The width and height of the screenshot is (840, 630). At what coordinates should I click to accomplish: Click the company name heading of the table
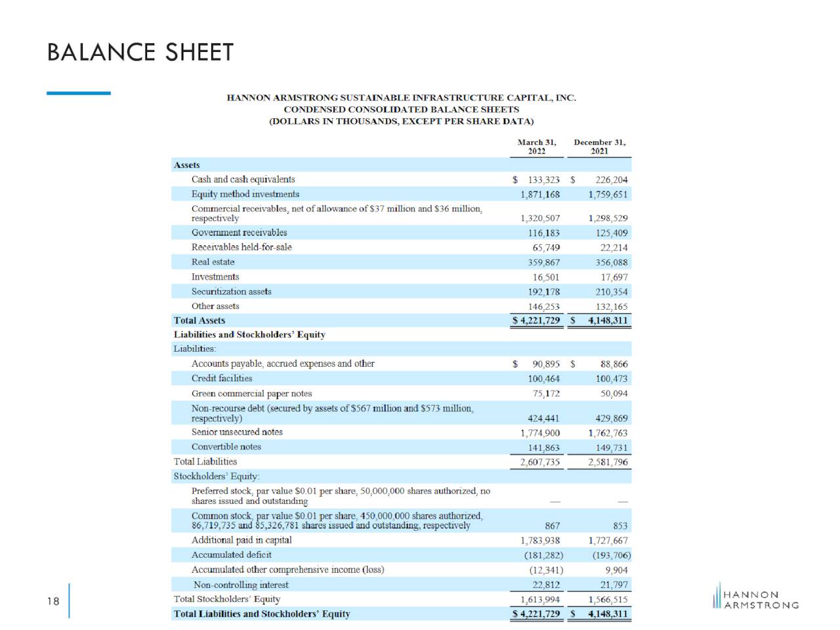pos(401,98)
